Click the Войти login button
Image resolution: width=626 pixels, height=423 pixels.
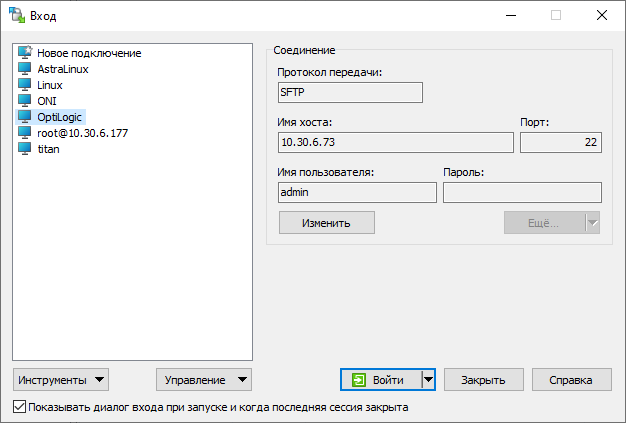(380, 380)
